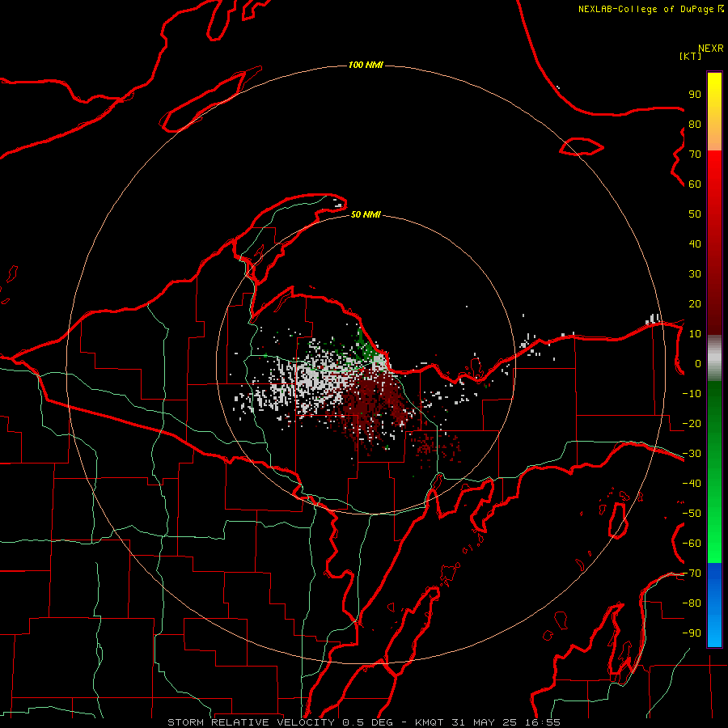This screenshot has width=728, height=728.
Task: Click the -50 knot value on scale
Action: pos(692,514)
